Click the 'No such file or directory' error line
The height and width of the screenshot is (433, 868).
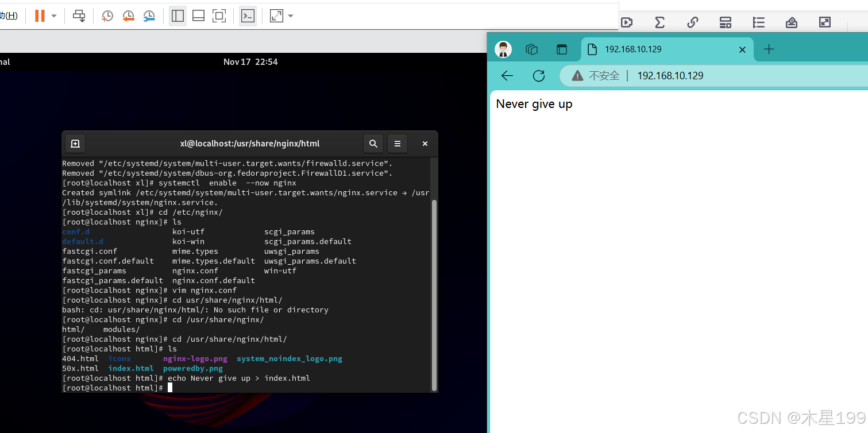pyautogui.click(x=195, y=310)
